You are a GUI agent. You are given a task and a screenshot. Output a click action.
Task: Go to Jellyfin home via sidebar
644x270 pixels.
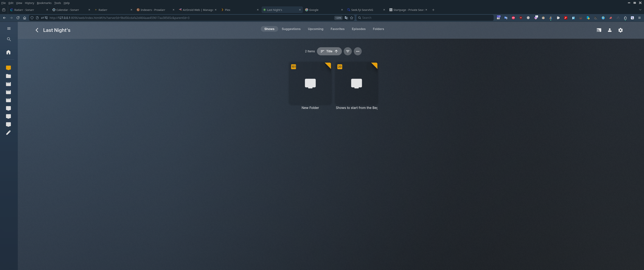8,52
